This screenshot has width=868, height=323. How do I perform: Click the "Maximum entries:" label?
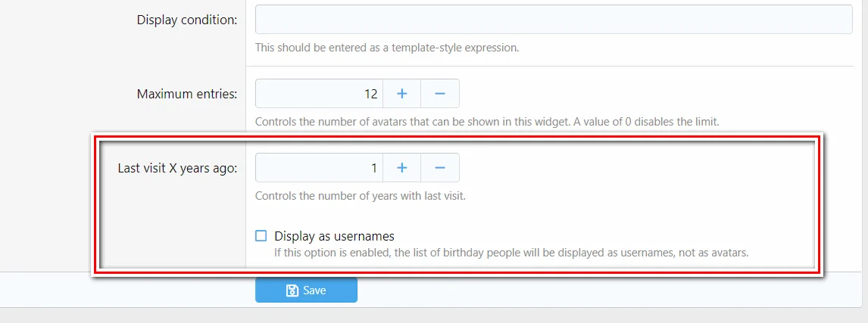[187, 94]
